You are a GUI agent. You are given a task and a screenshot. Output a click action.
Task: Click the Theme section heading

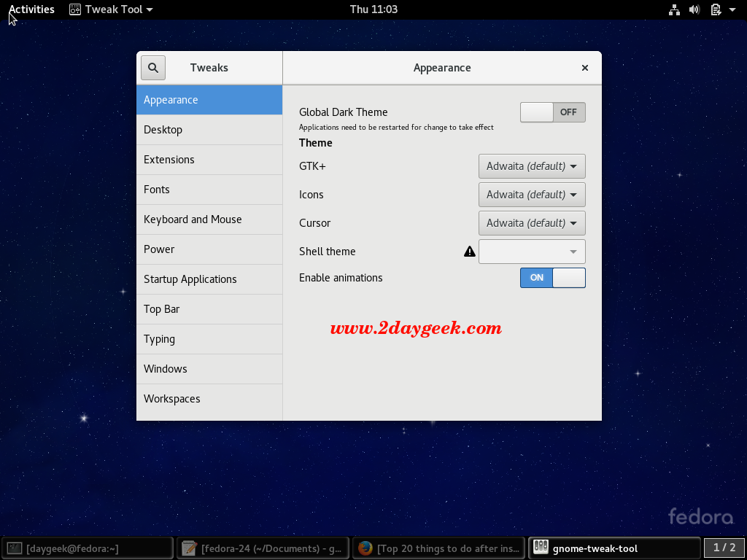[x=316, y=143]
